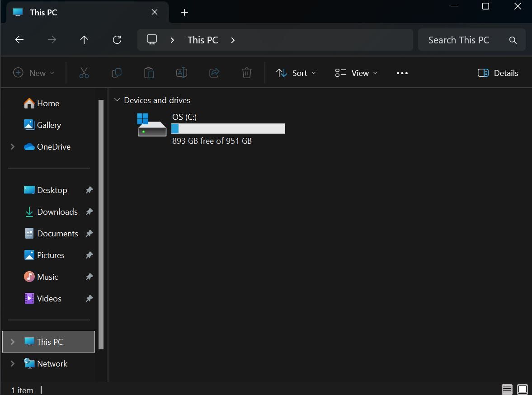532x395 pixels.
Task: Unpin Videos using its pin icon
Action: point(89,299)
